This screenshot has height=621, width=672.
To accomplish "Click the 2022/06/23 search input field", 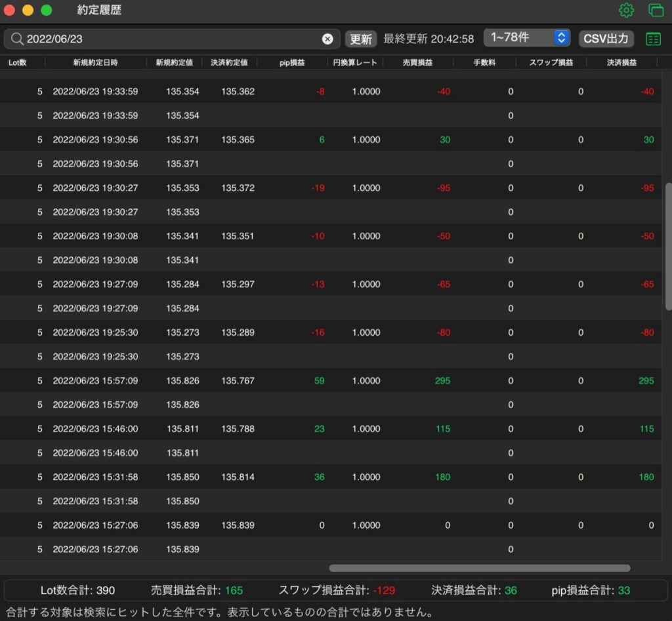I will tap(172, 39).
